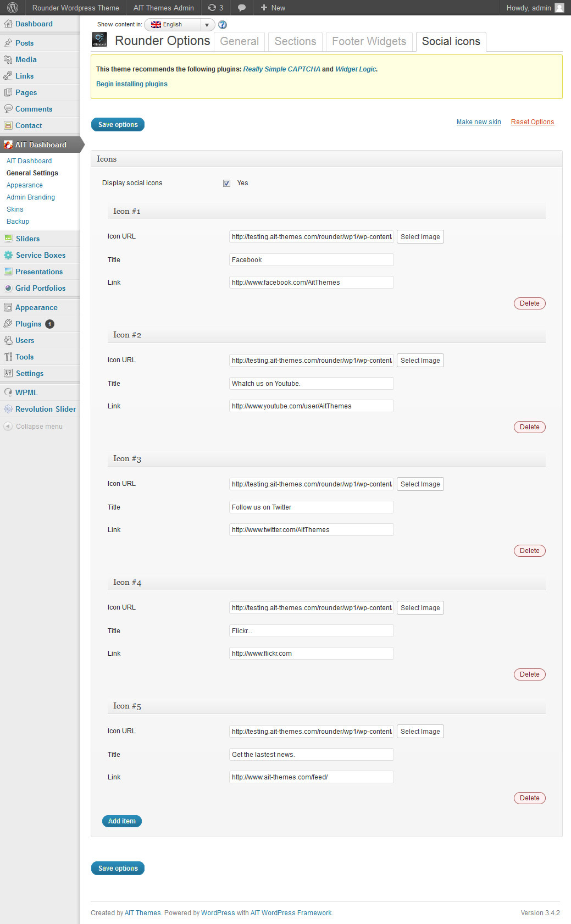Open Admin Branding submenu item
This screenshot has height=924, width=571.
pyautogui.click(x=31, y=197)
